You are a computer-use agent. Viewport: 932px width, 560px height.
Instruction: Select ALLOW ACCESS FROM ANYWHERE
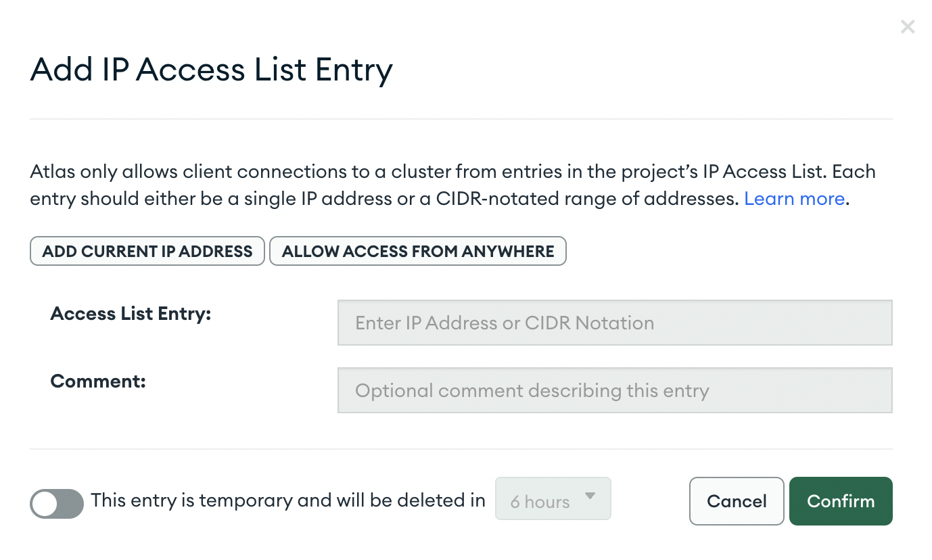pyautogui.click(x=417, y=251)
